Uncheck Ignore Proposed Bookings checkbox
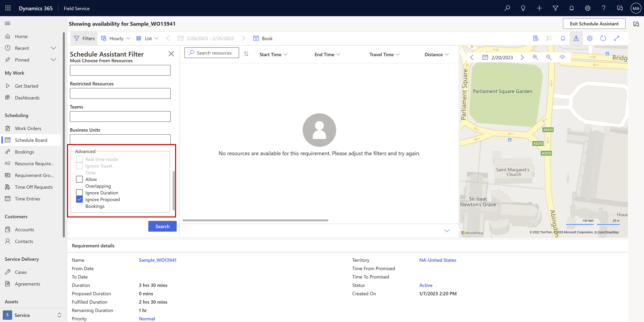The width and height of the screenshot is (644, 322). pos(79,199)
